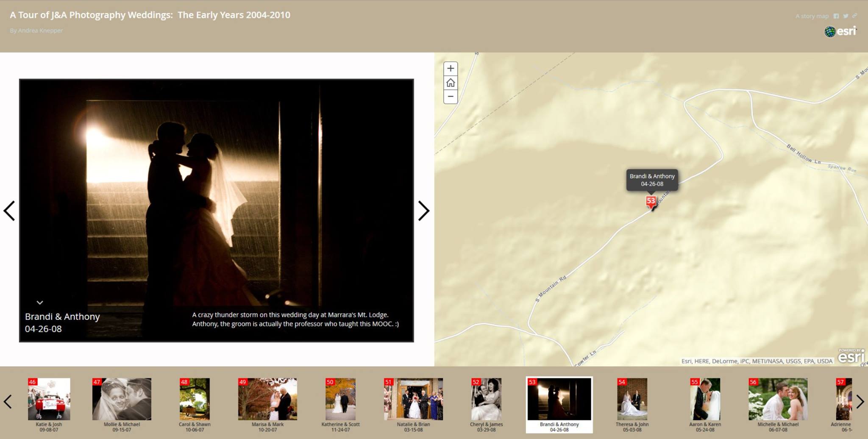Advance thumbnail carousel right arrow

860,402
